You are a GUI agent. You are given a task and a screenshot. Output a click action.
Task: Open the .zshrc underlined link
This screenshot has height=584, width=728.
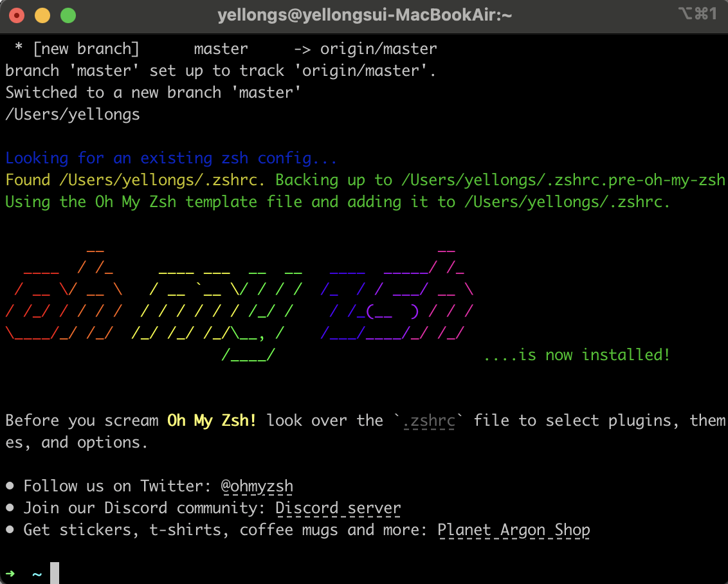[429, 421]
